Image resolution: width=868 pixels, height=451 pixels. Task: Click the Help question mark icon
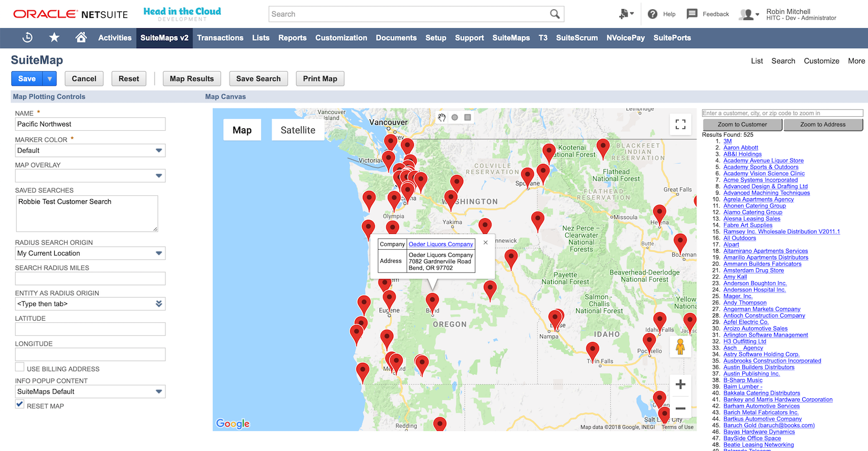[653, 14]
